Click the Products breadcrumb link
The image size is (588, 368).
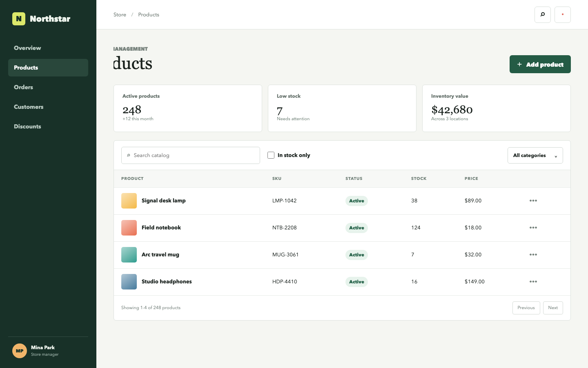pyautogui.click(x=149, y=15)
